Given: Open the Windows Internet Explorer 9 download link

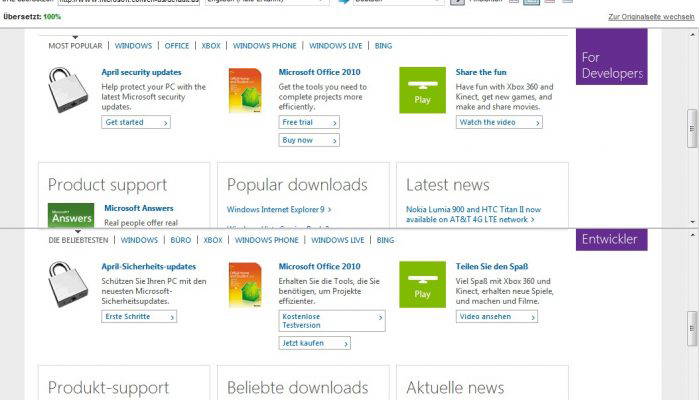Looking at the screenshot, I should 279,209.
